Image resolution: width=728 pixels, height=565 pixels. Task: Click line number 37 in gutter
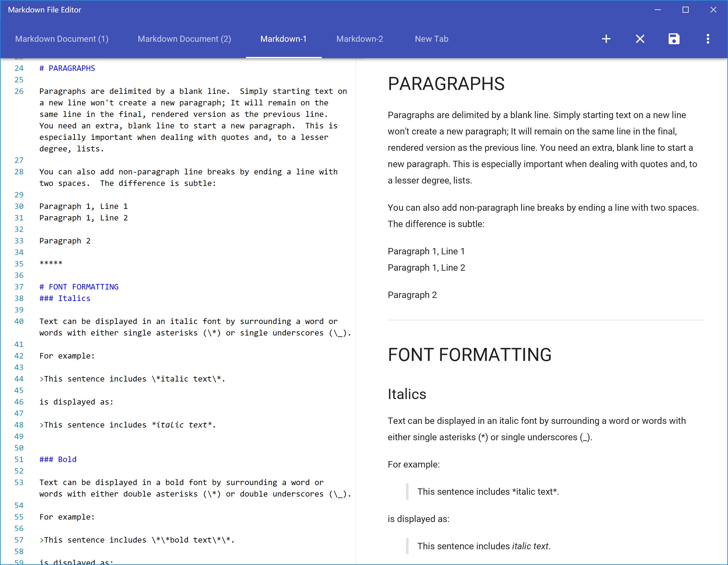(x=19, y=287)
